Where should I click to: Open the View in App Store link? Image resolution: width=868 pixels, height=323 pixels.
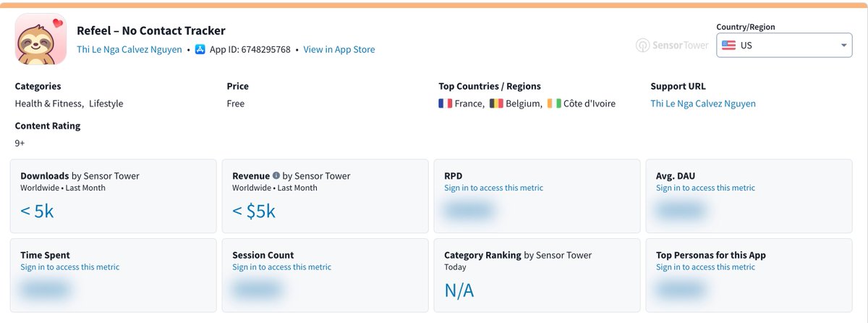[339, 50]
